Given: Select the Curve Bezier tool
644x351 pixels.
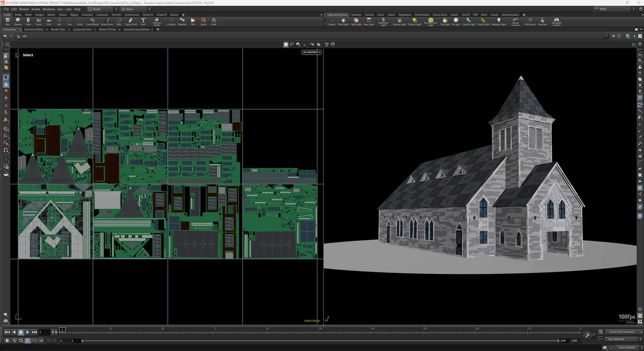Looking at the screenshot, I should tap(93, 21).
